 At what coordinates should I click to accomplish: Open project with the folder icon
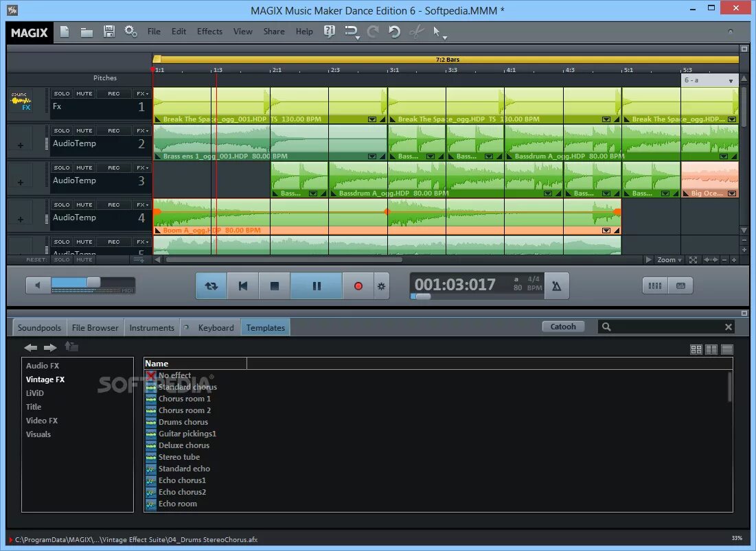click(87, 32)
